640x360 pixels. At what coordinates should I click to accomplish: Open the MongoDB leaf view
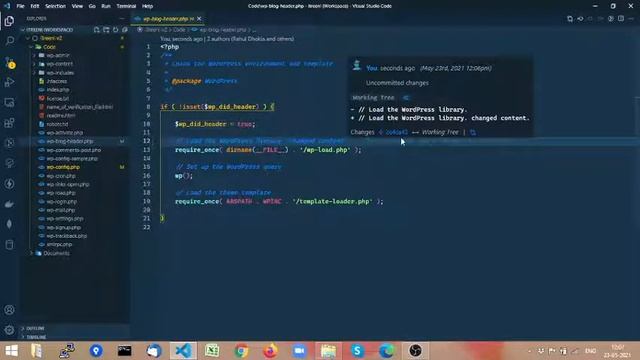coord(9,224)
